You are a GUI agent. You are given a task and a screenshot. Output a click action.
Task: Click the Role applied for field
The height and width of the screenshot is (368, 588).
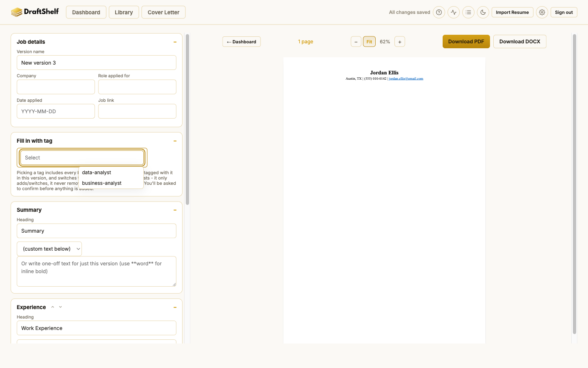click(137, 87)
